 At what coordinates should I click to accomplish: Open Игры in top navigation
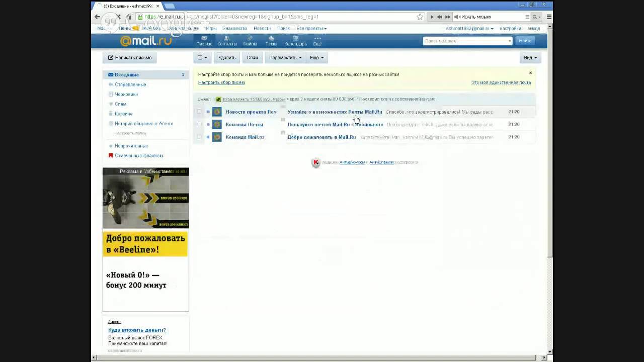click(x=211, y=29)
